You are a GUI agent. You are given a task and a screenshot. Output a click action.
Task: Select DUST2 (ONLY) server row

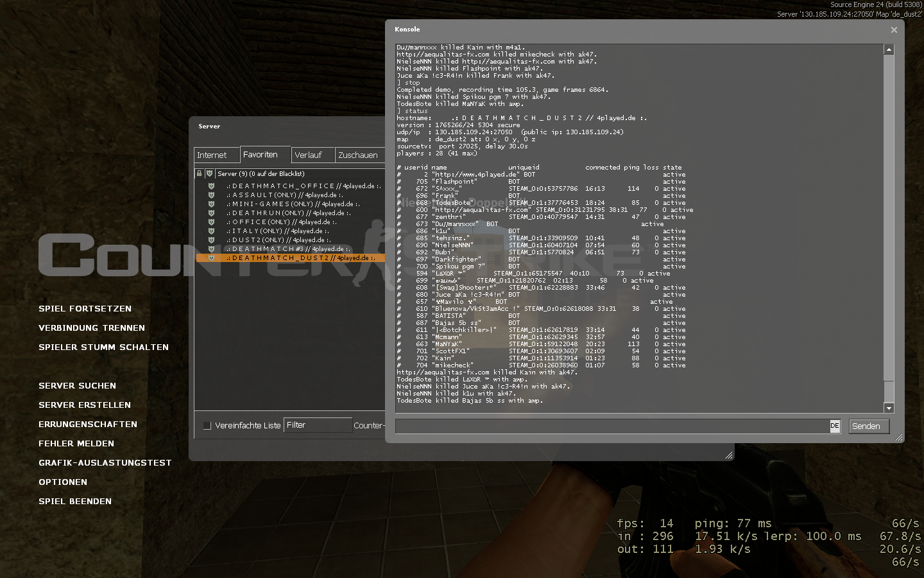tap(290, 240)
